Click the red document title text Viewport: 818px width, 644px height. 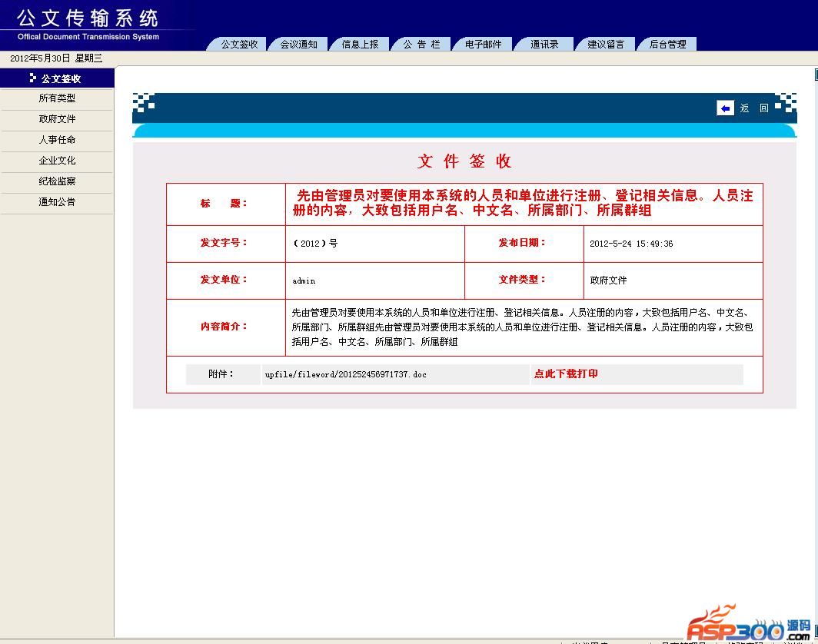pyautogui.click(x=523, y=203)
